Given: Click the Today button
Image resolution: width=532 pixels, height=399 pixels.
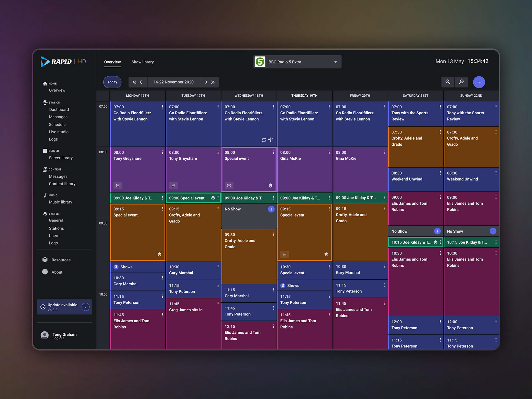Looking at the screenshot, I should 112,82.
